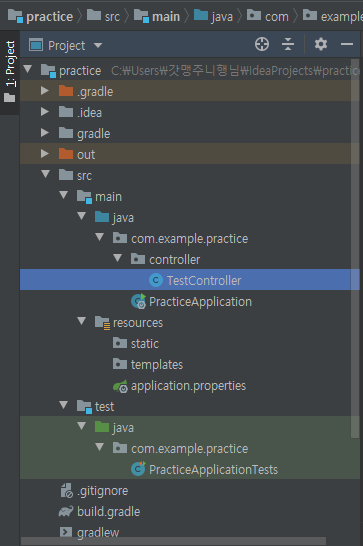Screen dimensions: 363x546
Task: Click main in the breadcrumb navigation bar
Action: point(157,16)
